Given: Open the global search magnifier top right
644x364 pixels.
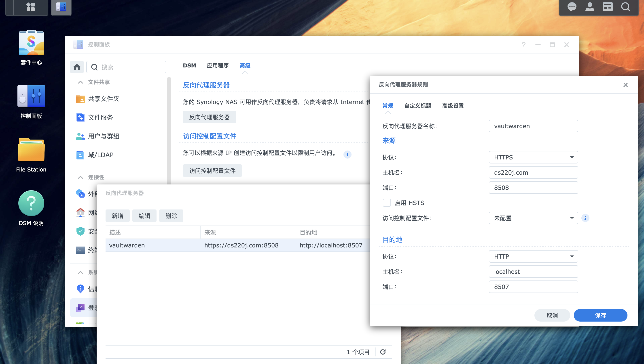Looking at the screenshot, I should point(626,7).
